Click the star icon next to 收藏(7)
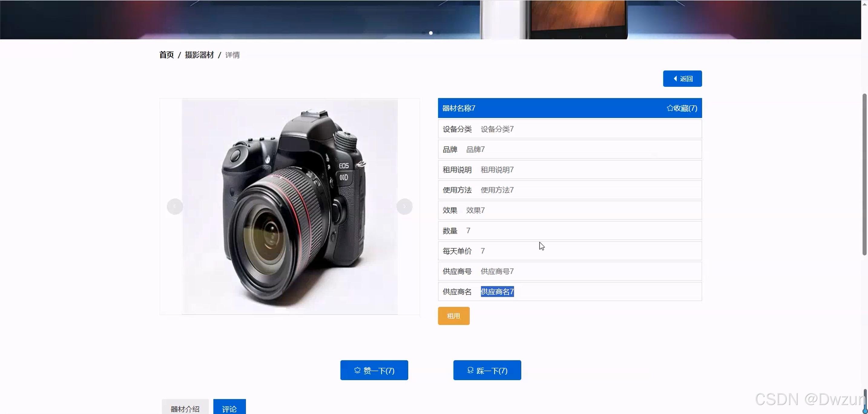The image size is (868, 414). [670, 108]
